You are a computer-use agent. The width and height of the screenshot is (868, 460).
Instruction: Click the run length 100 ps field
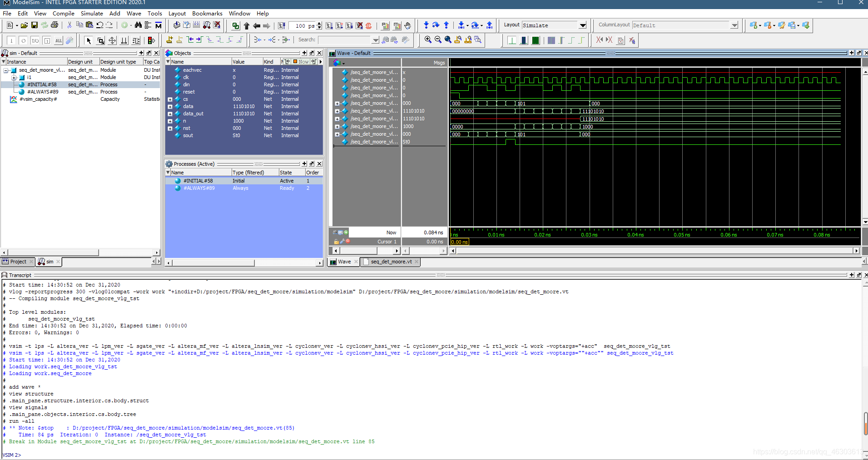302,26
